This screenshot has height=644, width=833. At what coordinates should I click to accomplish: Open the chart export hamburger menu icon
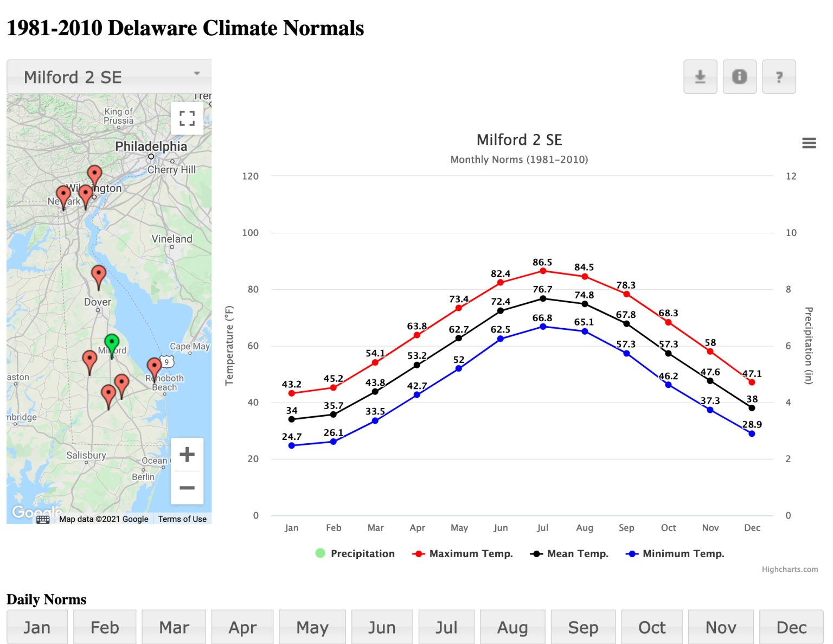(809, 143)
